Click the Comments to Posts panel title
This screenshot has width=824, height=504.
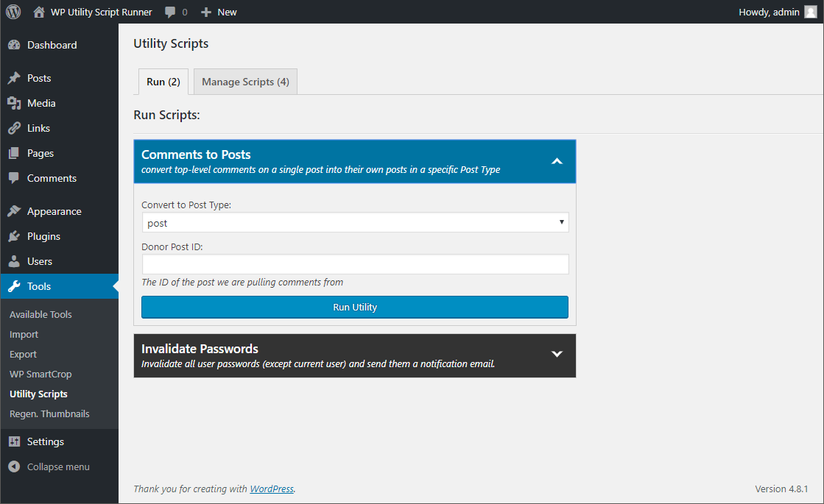(196, 155)
